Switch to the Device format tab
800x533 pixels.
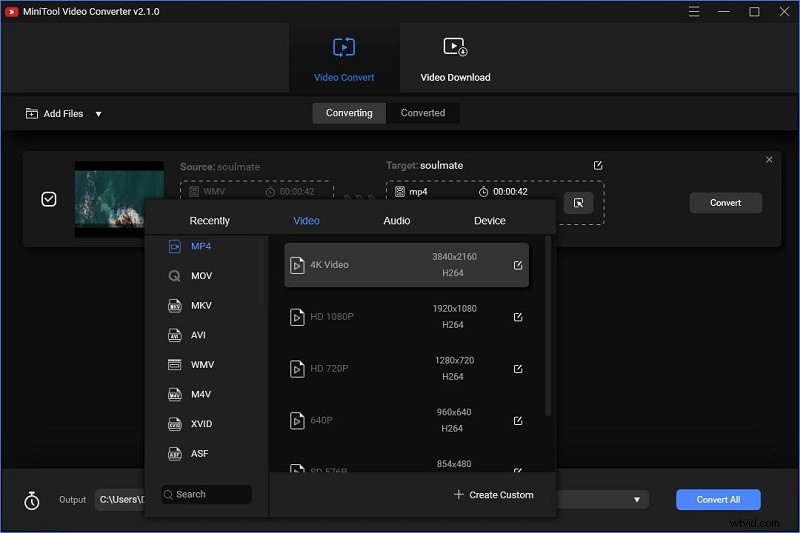(x=489, y=220)
